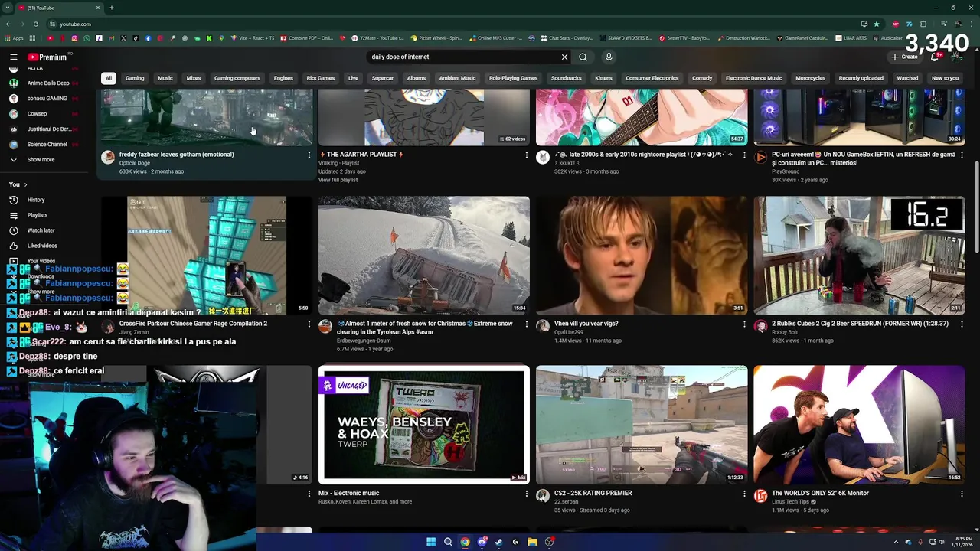Open View full playlist link
This screenshot has width=980, height=551.
click(x=338, y=180)
